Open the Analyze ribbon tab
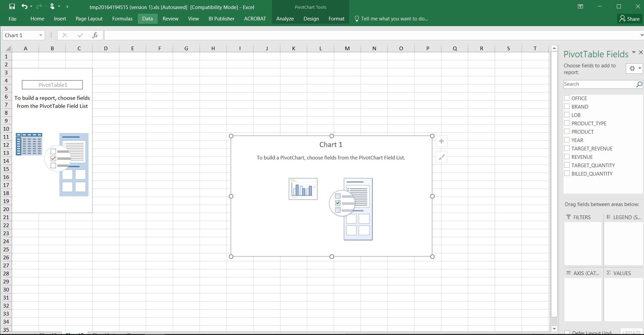Image resolution: width=644 pixels, height=335 pixels. tap(285, 19)
